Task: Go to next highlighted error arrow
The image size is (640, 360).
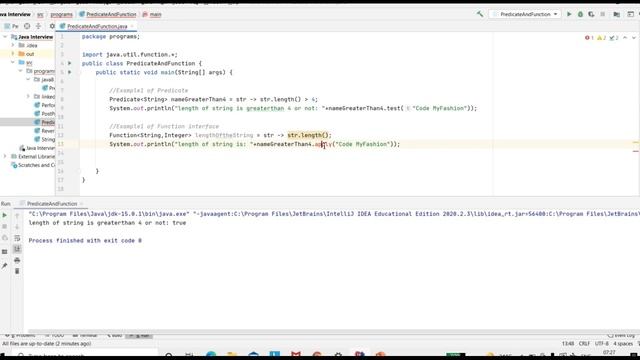Action: coord(634,38)
